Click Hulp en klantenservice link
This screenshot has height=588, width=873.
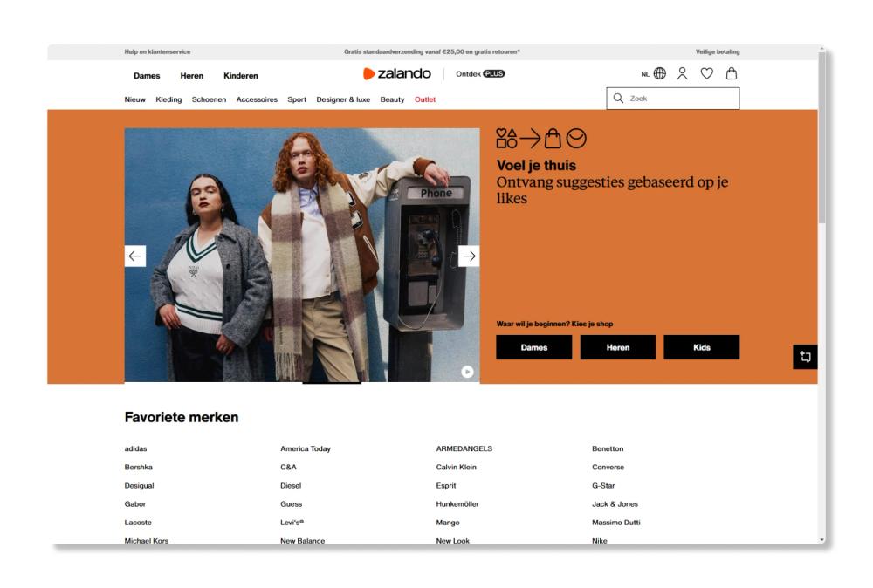pyautogui.click(x=157, y=51)
